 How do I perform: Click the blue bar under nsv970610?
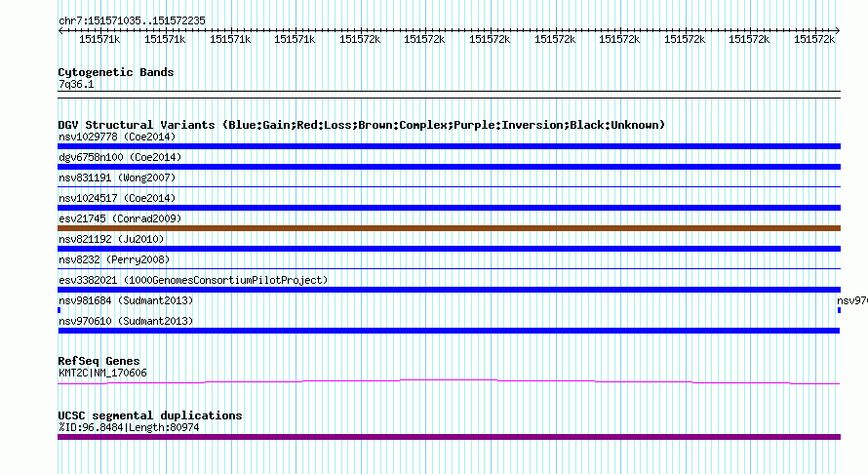[449, 331]
